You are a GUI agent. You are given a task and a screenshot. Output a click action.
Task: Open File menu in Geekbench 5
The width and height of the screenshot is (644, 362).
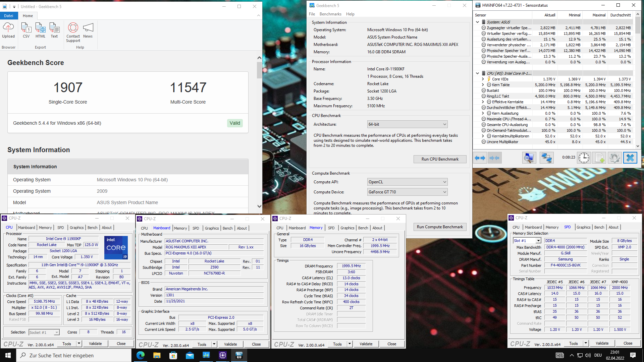click(x=312, y=14)
